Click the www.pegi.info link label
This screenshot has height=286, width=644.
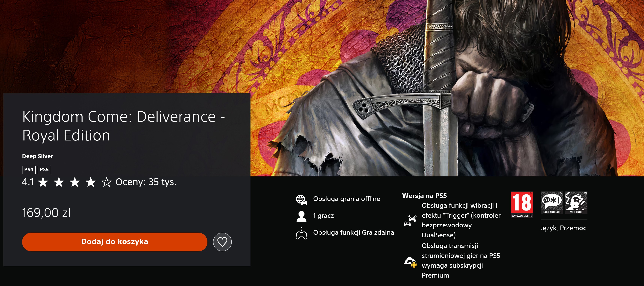click(522, 215)
